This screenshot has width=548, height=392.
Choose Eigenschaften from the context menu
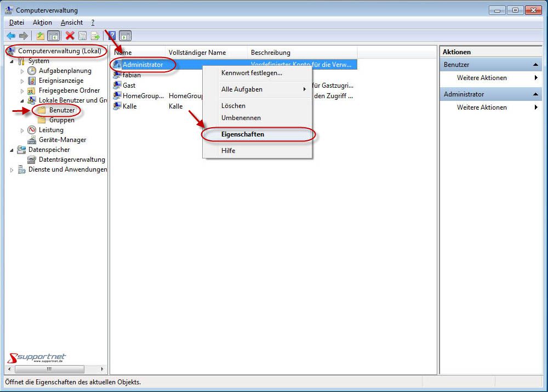coord(242,134)
